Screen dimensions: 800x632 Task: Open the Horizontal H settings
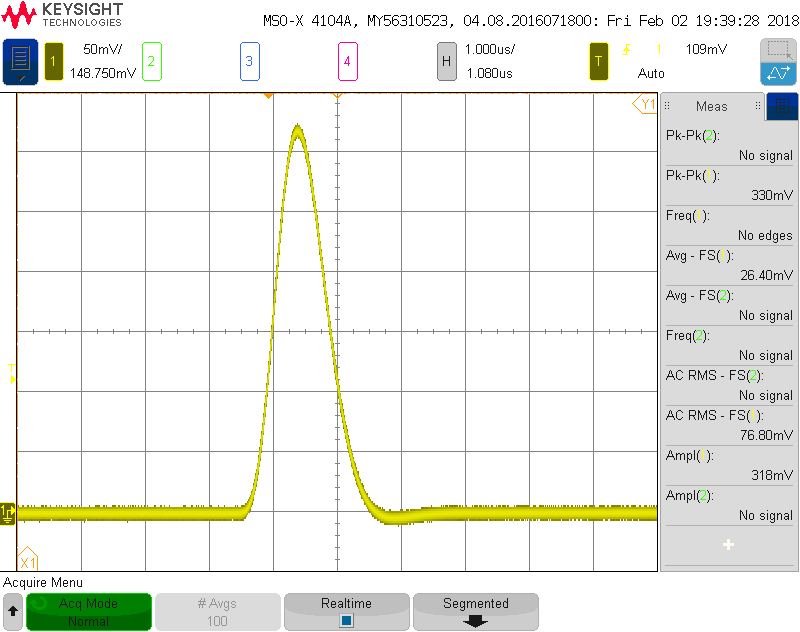point(446,62)
